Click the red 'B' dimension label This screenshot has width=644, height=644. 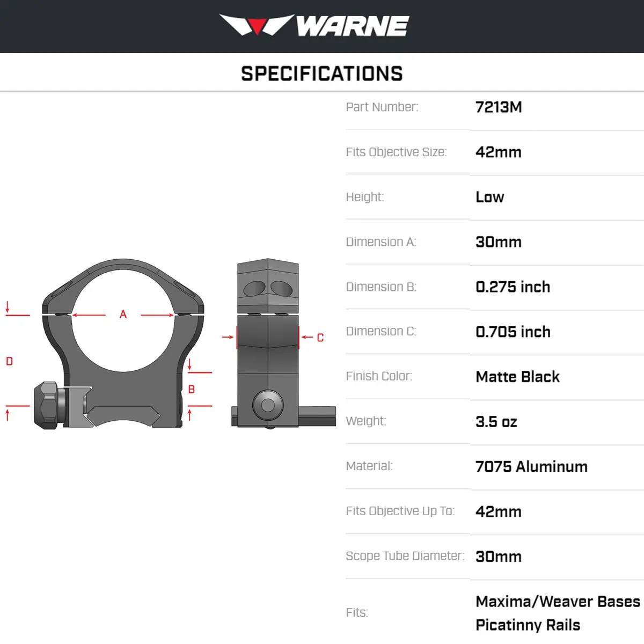click(192, 389)
